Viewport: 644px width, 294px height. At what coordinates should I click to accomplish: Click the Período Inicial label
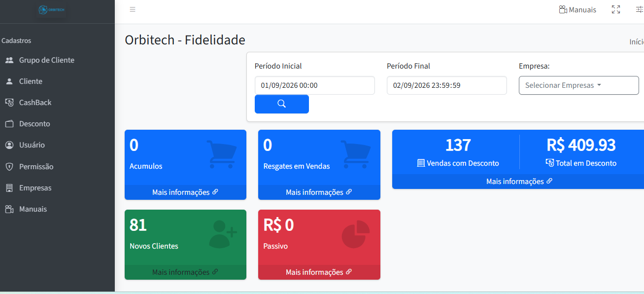[x=278, y=66]
